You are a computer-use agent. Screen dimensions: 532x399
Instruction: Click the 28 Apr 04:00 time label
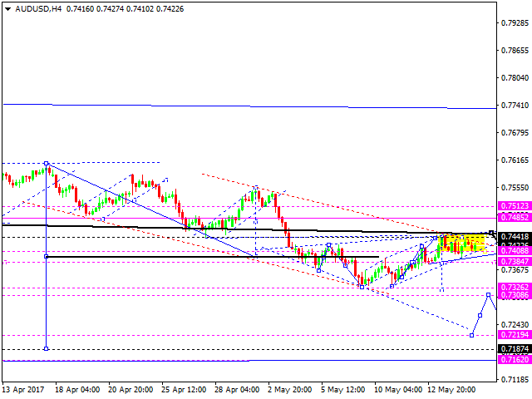click(x=237, y=390)
